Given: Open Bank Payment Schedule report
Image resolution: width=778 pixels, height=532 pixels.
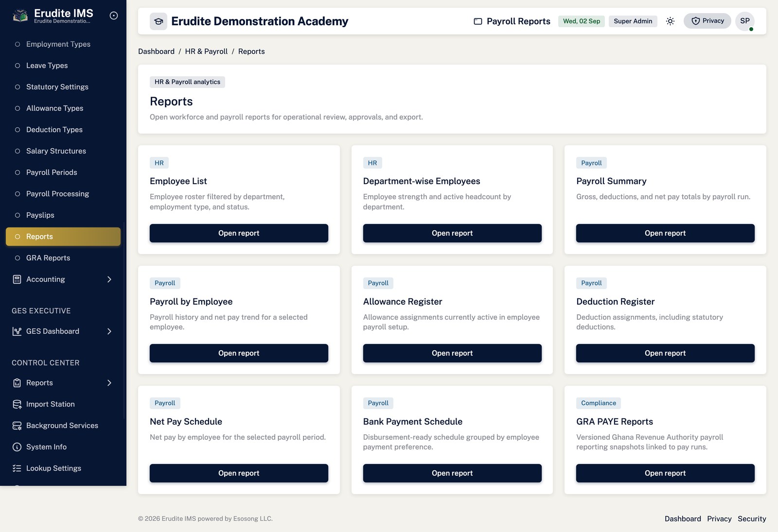Looking at the screenshot, I should 452,473.
